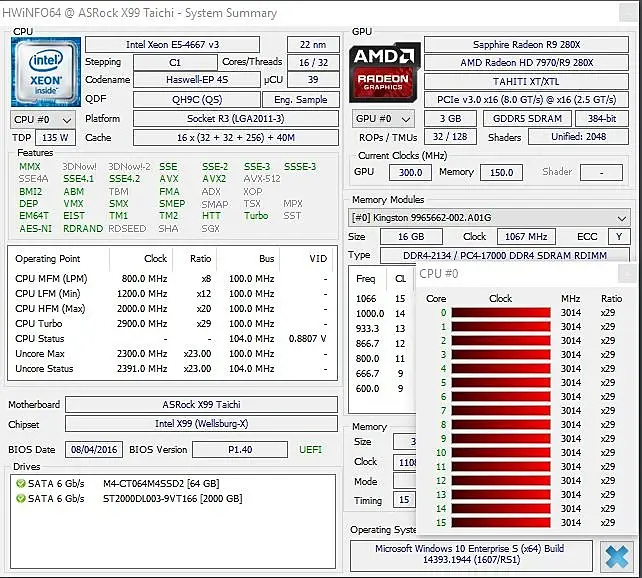Click the GDDR5 SDRAM field

(527, 119)
